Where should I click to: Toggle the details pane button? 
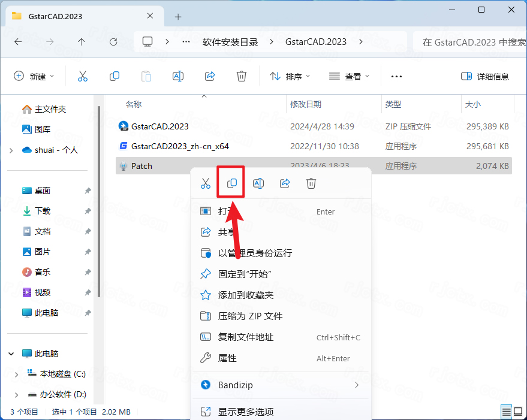pyautogui.click(x=484, y=76)
